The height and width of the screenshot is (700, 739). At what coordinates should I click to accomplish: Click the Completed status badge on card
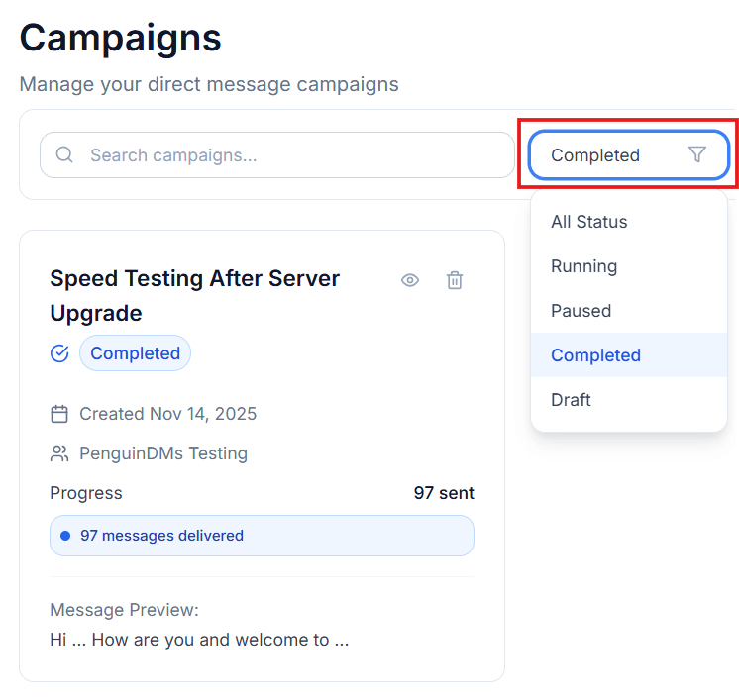point(135,353)
